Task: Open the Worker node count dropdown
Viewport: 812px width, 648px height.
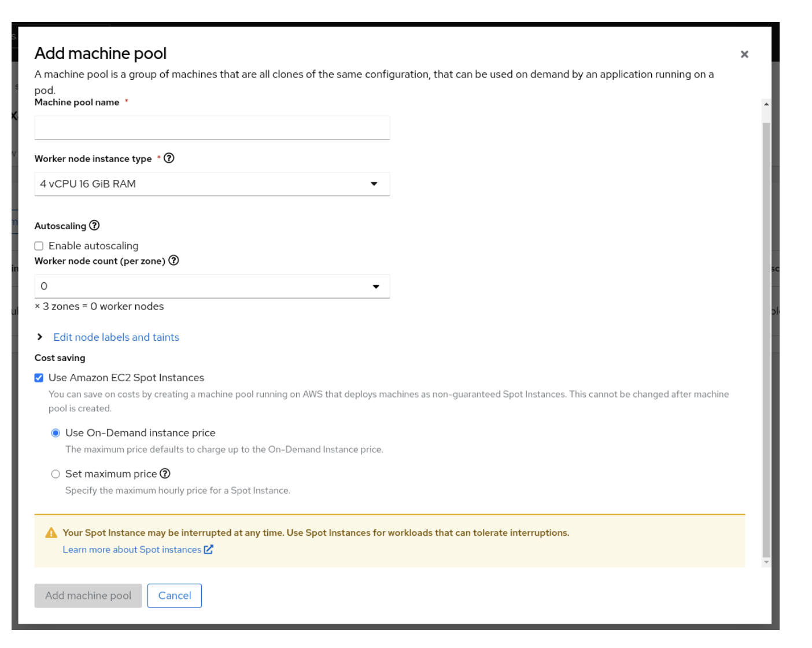Action: (x=212, y=286)
